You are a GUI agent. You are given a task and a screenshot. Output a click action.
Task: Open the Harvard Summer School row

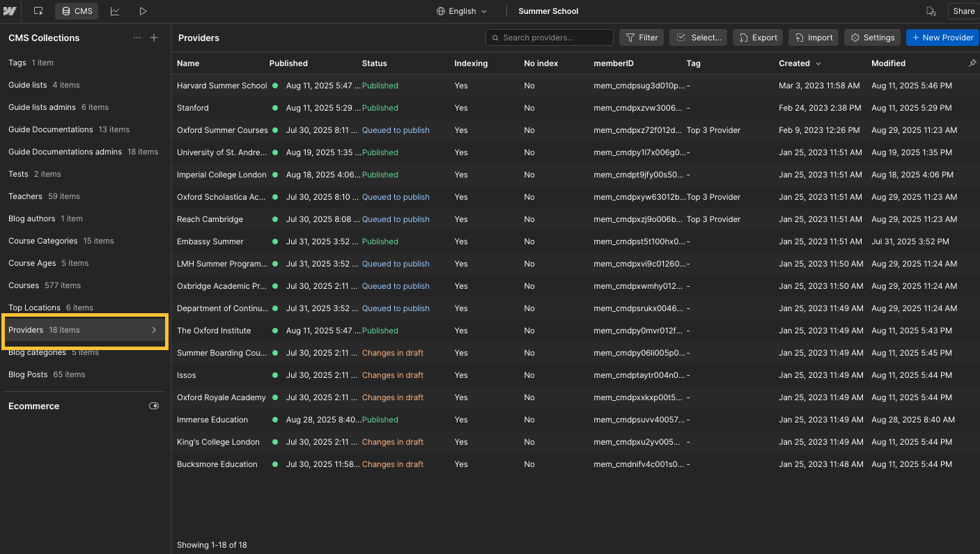coord(575,86)
